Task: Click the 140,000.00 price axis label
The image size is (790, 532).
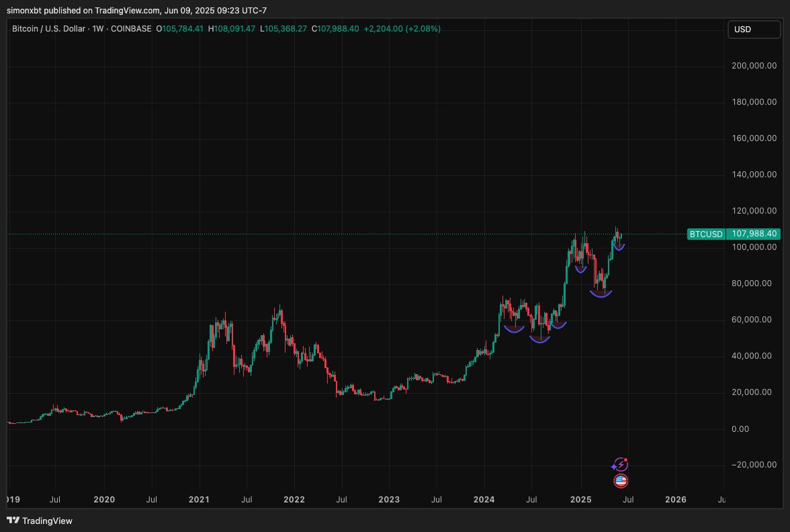Action: [x=754, y=175]
